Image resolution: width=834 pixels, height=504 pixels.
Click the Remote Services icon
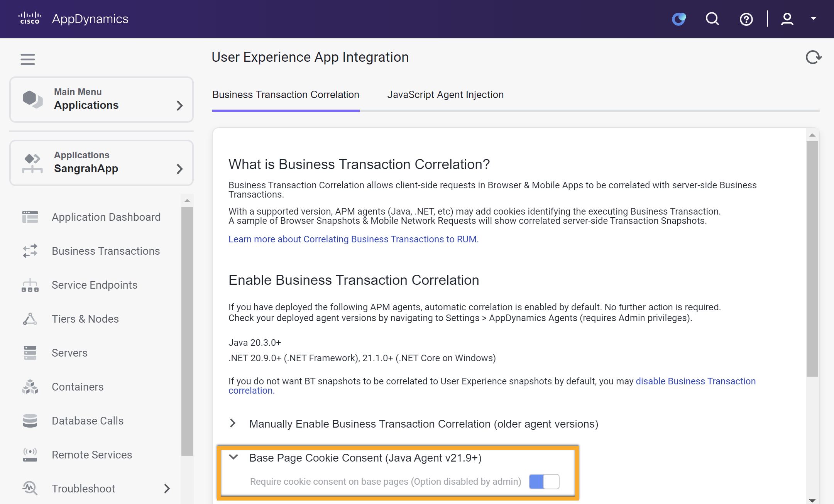30,455
